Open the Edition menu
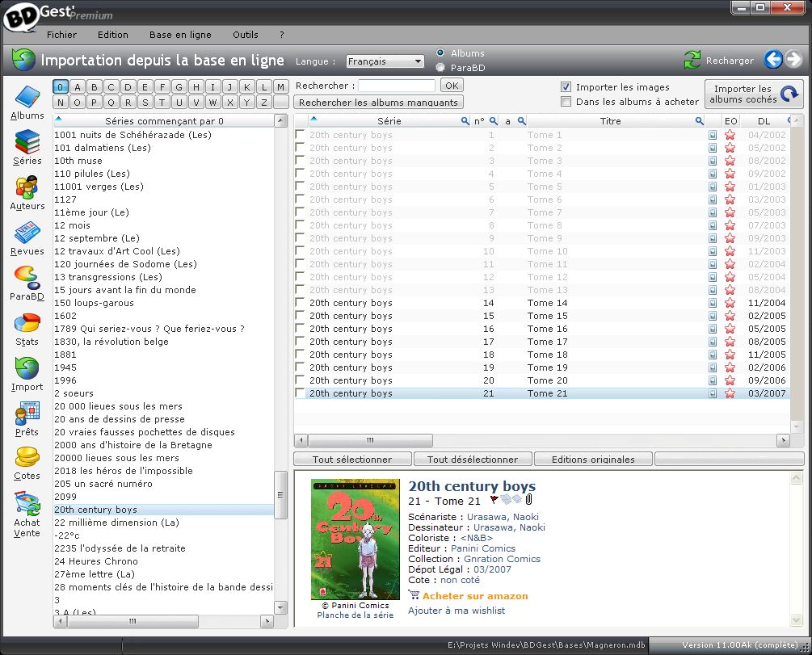The width and height of the screenshot is (812, 655). pos(113,35)
